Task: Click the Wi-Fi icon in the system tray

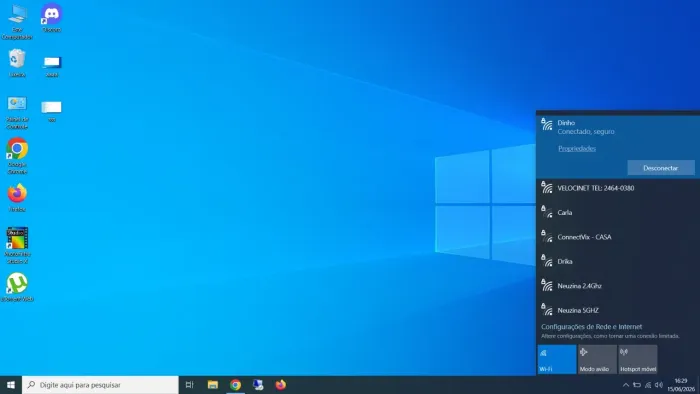Action: [x=648, y=385]
